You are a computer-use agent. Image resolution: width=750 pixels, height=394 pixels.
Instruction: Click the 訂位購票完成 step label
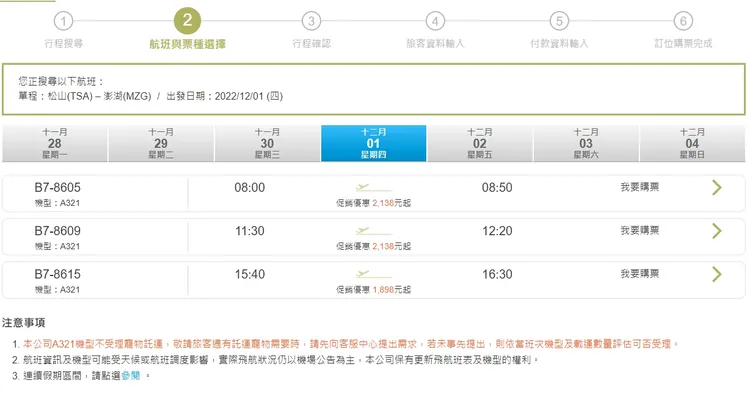pyautogui.click(x=683, y=44)
